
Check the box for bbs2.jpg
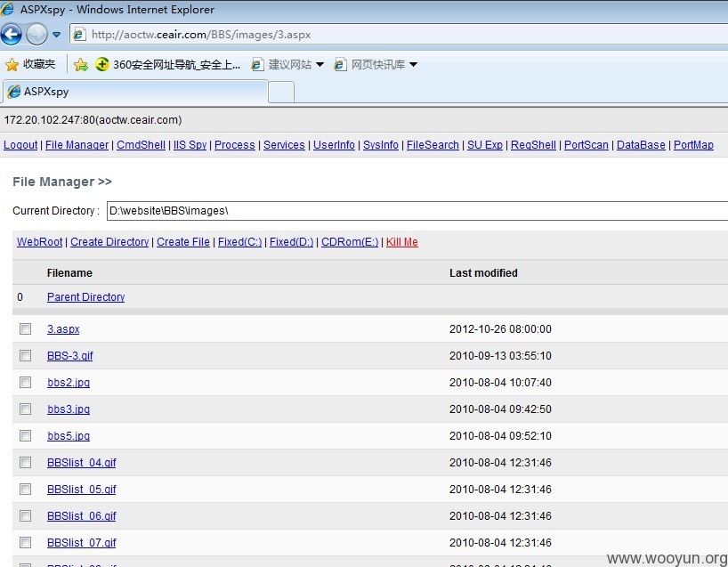point(25,382)
